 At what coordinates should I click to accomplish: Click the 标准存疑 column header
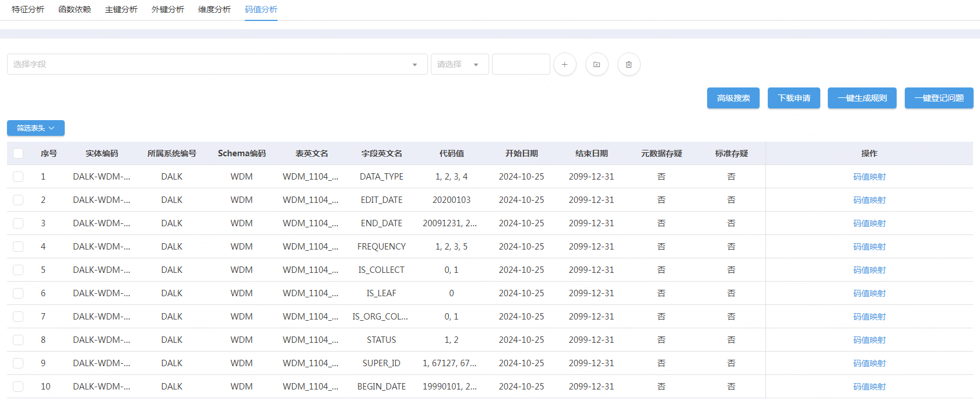[x=732, y=153]
